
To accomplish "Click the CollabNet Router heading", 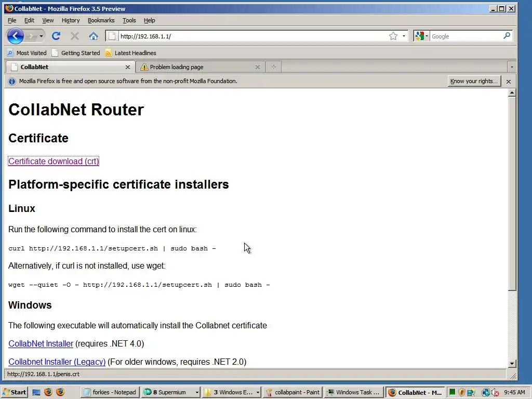I will tap(76, 110).
